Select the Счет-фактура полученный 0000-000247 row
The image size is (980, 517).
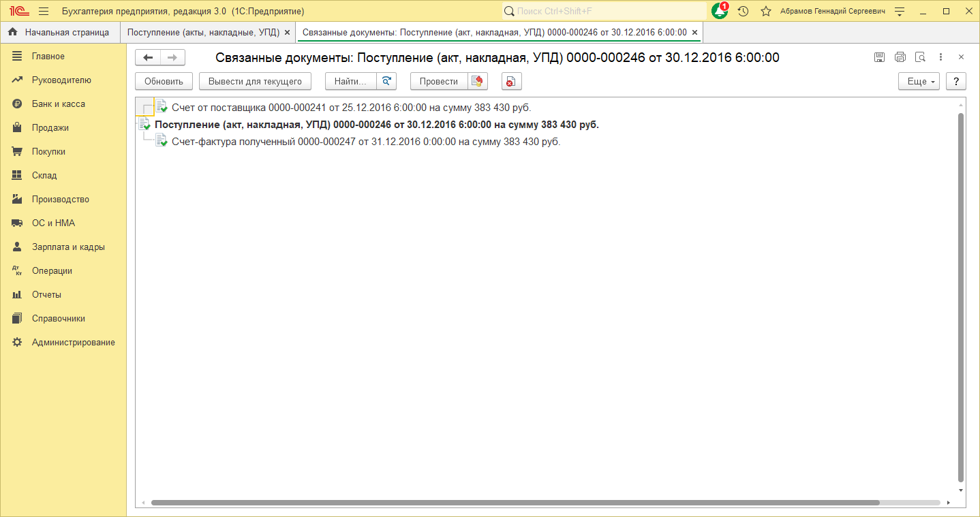coord(365,142)
